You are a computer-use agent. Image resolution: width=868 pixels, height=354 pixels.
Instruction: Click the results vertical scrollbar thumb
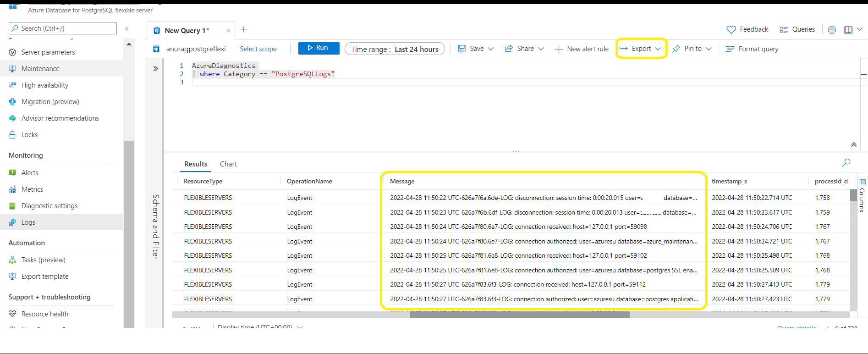click(x=853, y=195)
